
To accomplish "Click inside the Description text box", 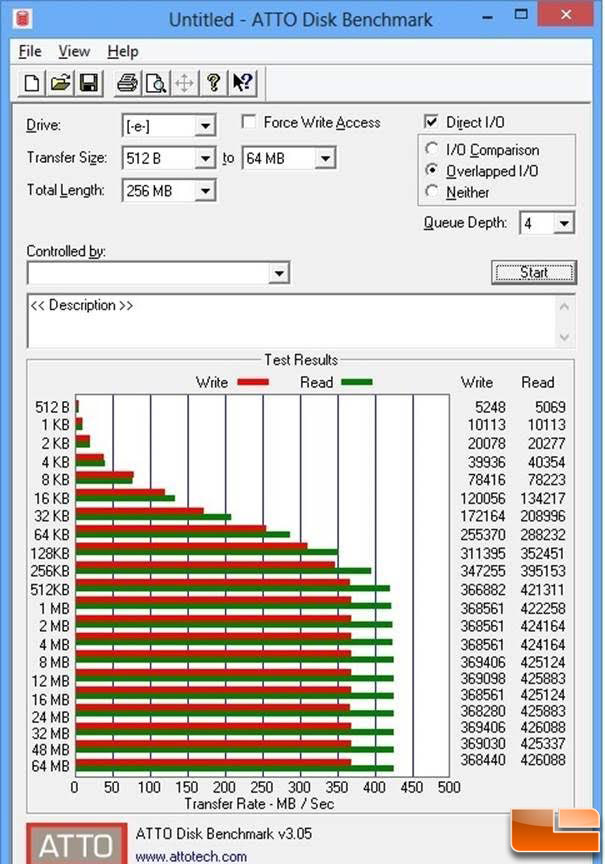I will click(291, 321).
